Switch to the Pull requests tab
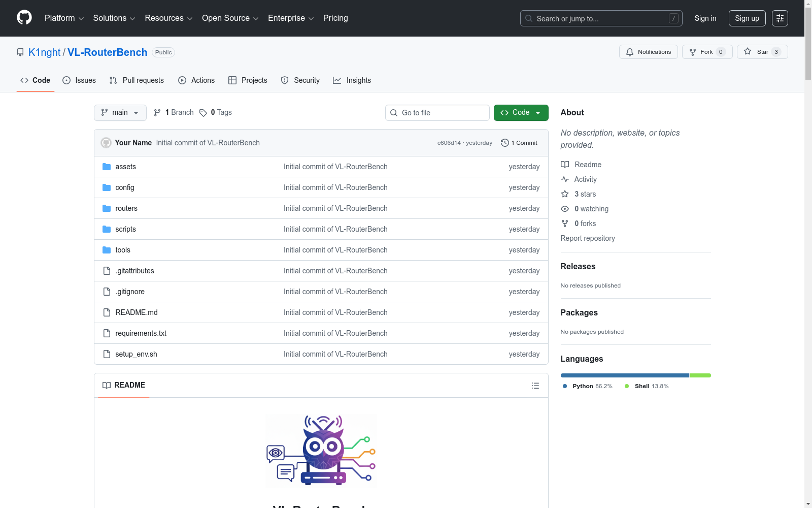The height and width of the screenshot is (508, 812). click(x=137, y=80)
